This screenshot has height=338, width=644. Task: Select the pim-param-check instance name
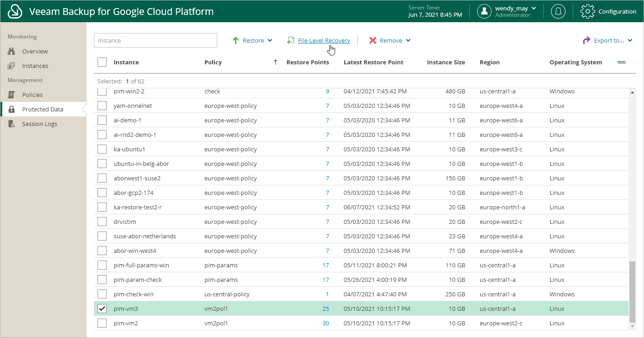click(x=138, y=280)
